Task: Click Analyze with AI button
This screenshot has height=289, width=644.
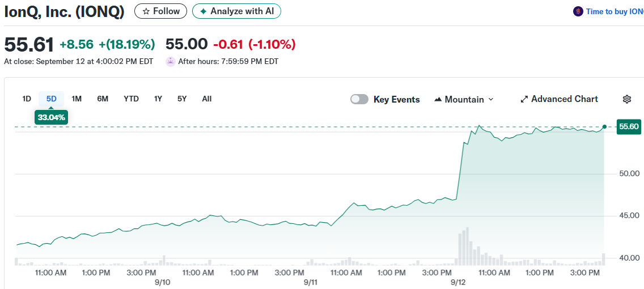Action: (x=236, y=11)
